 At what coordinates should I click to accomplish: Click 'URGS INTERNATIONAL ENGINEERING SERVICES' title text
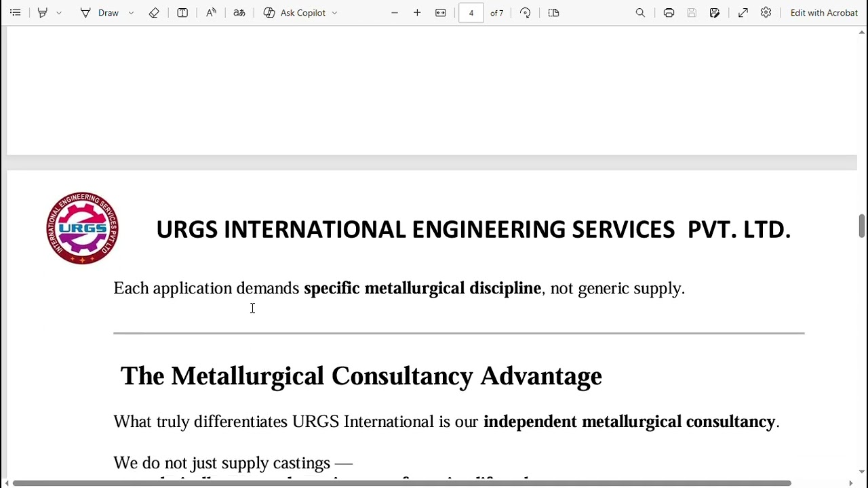pyautogui.click(x=415, y=230)
